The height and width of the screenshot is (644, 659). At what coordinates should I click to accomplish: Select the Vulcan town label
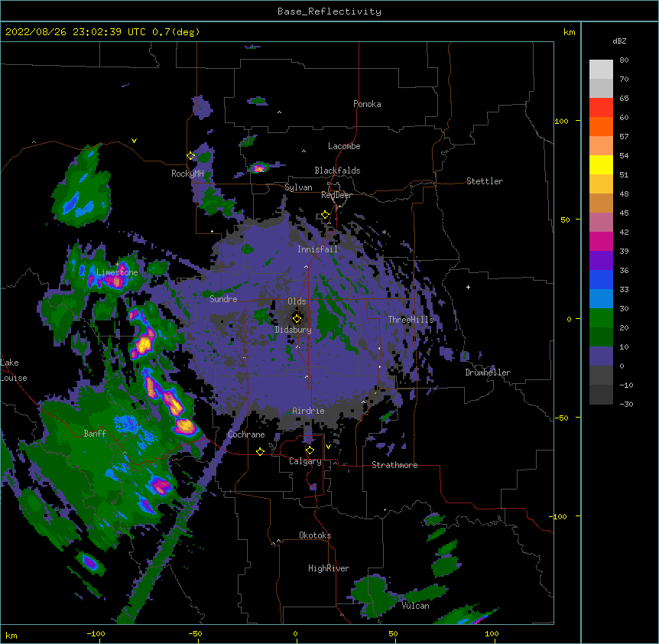tap(415, 606)
